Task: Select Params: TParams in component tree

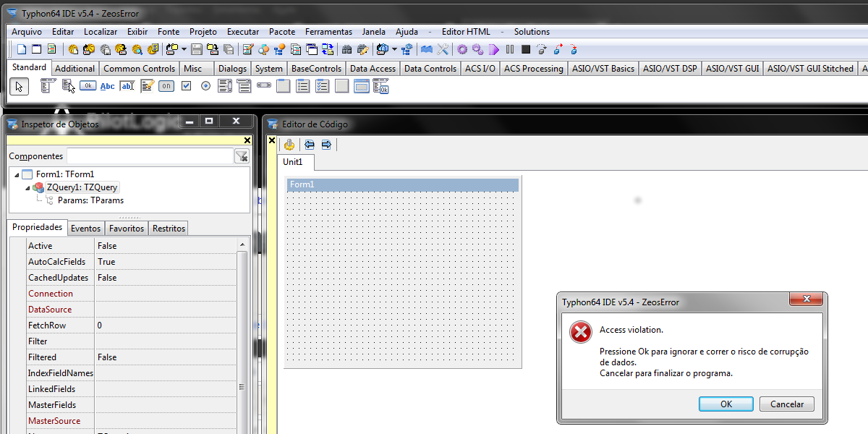Action: coord(90,200)
